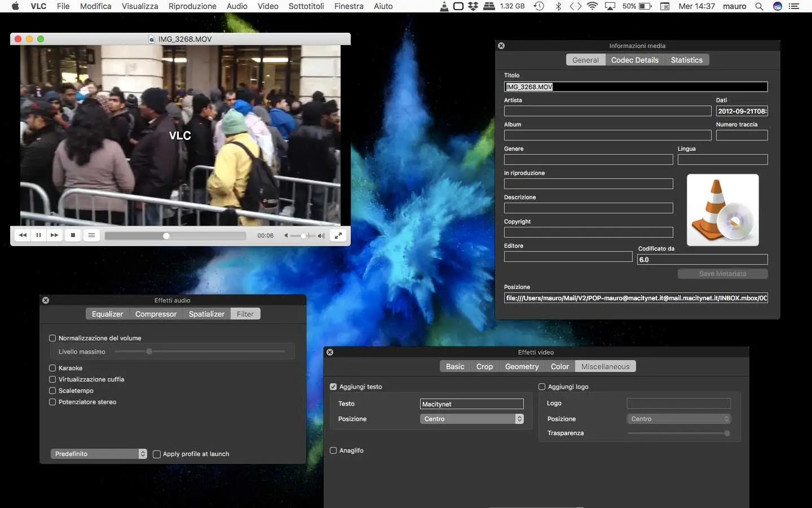The height and width of the screenshot is (508, 812).
Task: Click the Save Metadata button
Action: 722,274
